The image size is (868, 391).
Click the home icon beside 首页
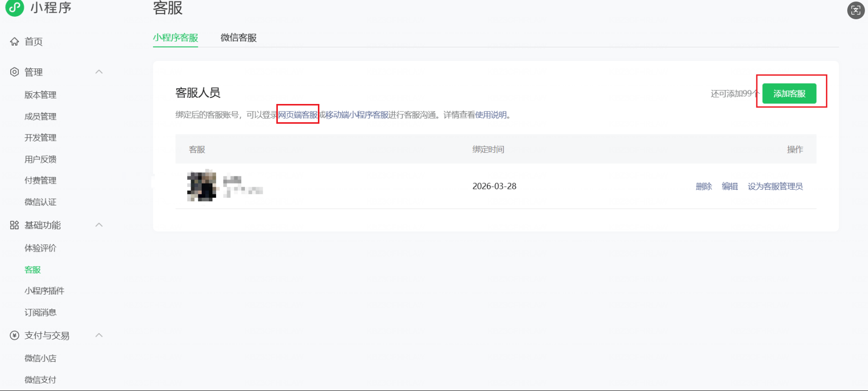15,42
